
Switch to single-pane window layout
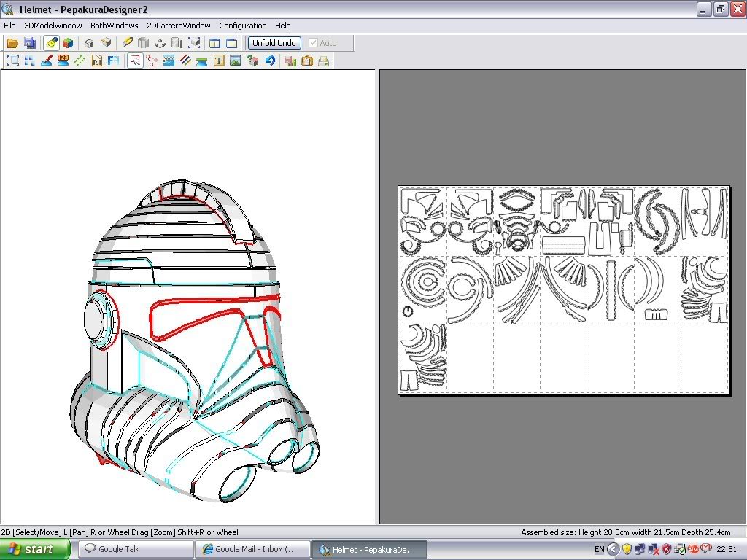tap(231, 43)
